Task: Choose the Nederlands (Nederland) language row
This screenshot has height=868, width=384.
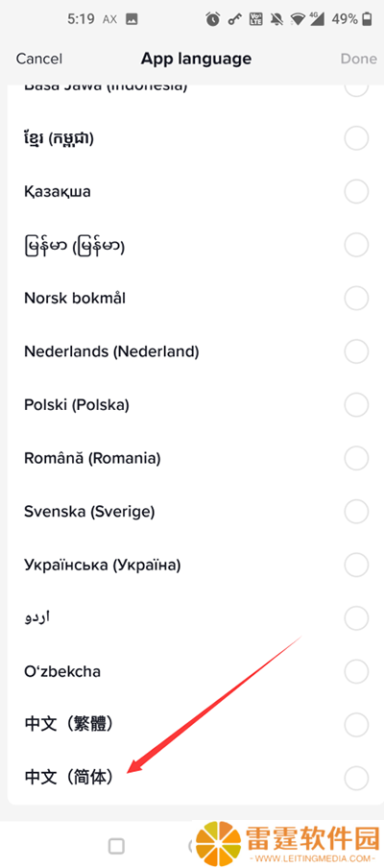Action: tap(192, 351)
